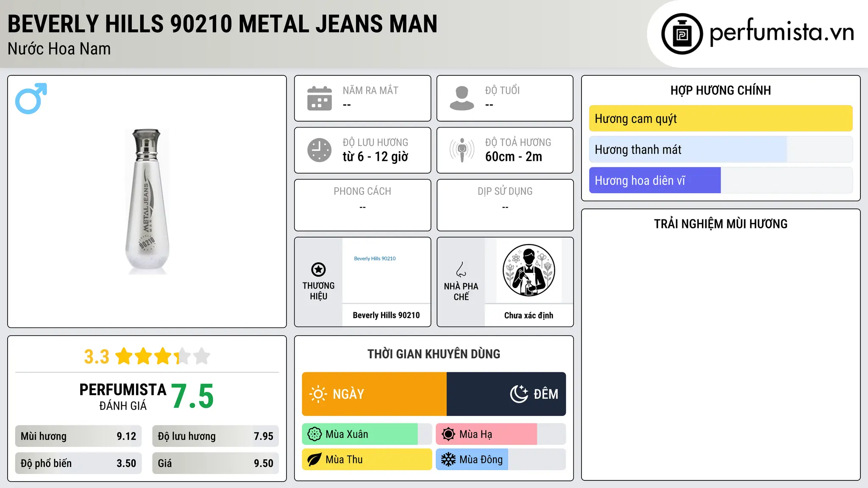Click the calendar icon for Năm ra mắt

point(320,98)
